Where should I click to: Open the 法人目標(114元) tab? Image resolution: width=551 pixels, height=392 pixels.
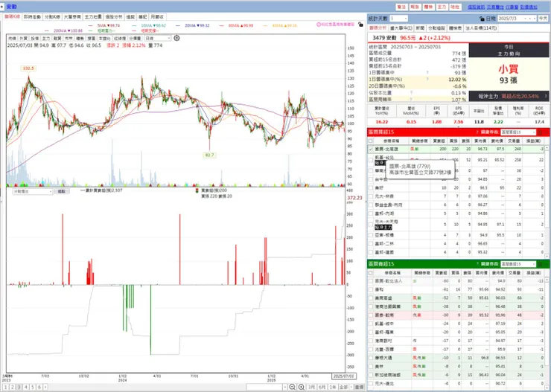(481, 28)
